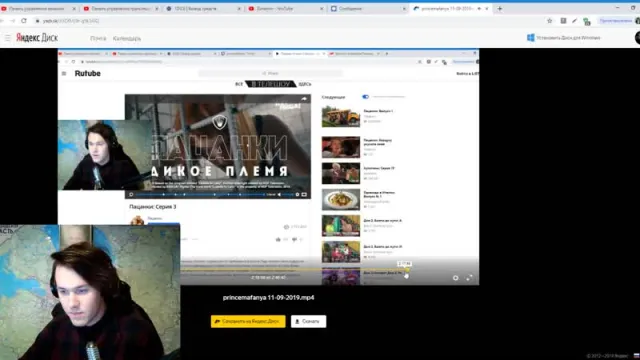640x360 pixels.
Task: Click the green extension icon in toolbar
Action: [x=587, y=21]
